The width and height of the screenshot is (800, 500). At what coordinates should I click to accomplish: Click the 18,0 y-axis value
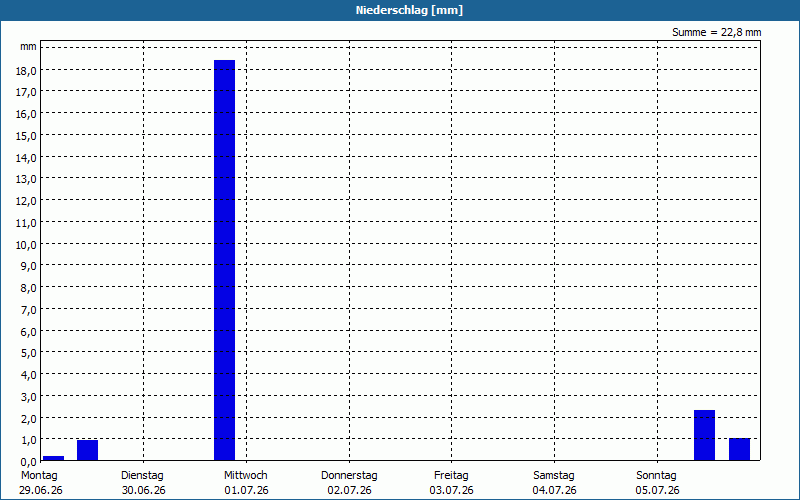coord(26,70)
